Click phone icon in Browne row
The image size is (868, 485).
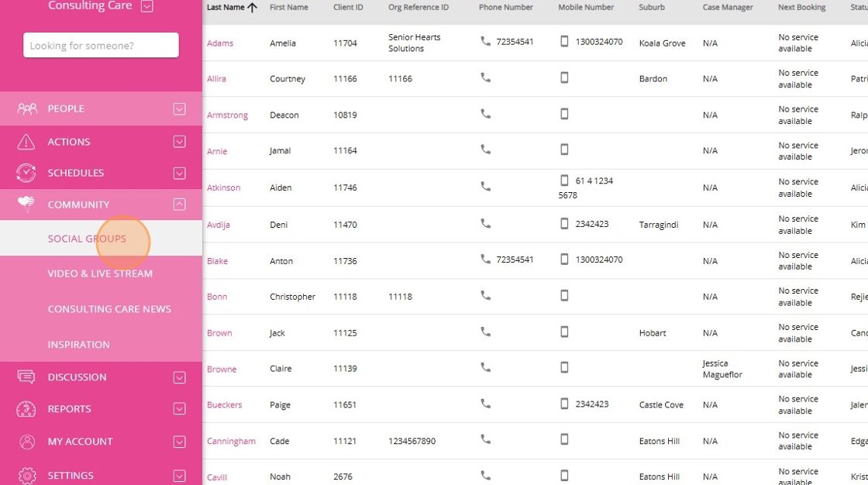(485, 367)
